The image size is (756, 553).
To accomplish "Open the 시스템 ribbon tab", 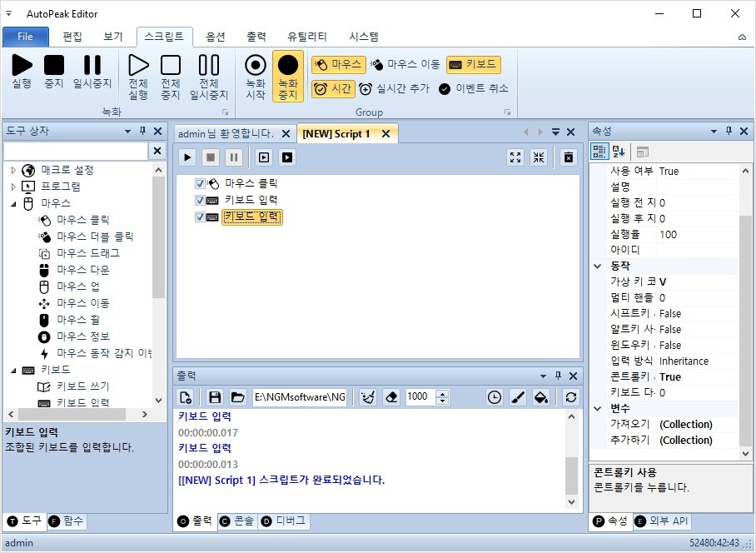I will (364, 37).
